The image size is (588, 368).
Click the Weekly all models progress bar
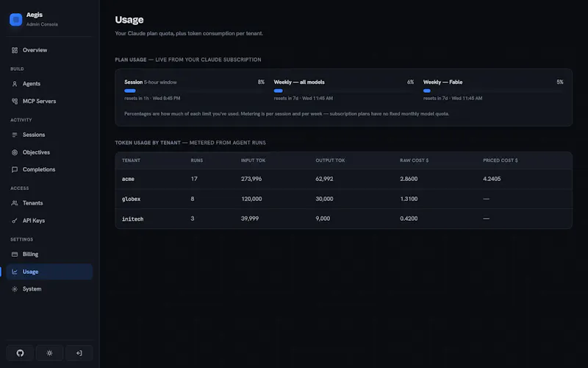[x=344, y=91]
